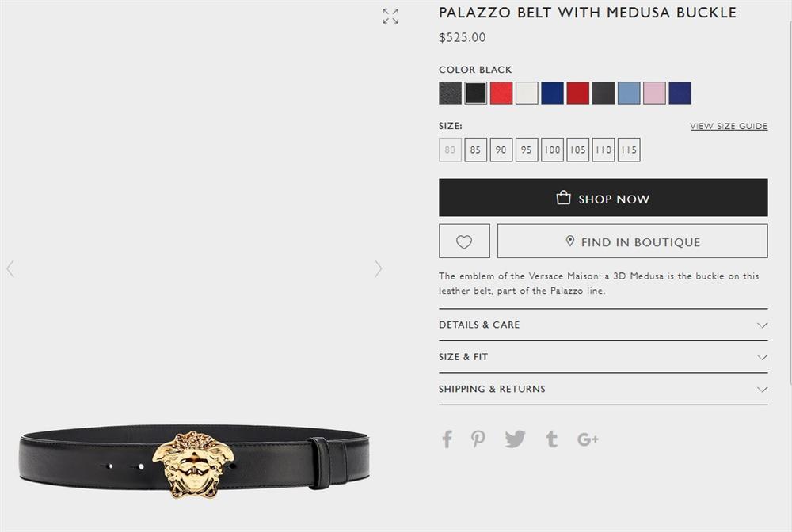Select size 95
Viewport: 792px width, 532px height.
coord(527,150)
